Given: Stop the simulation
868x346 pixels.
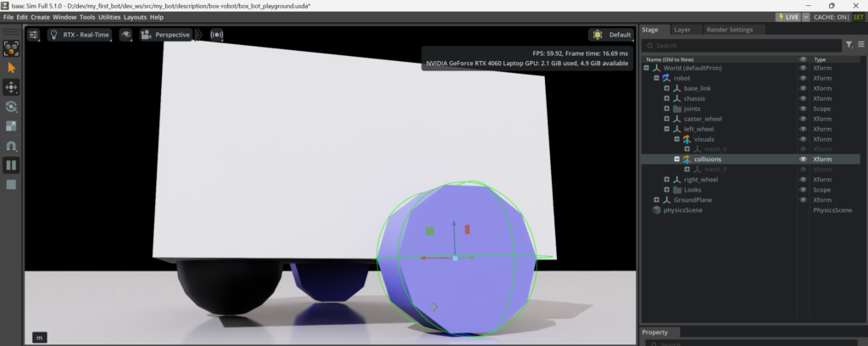Looking at the screenshot, I should [12, 184].
